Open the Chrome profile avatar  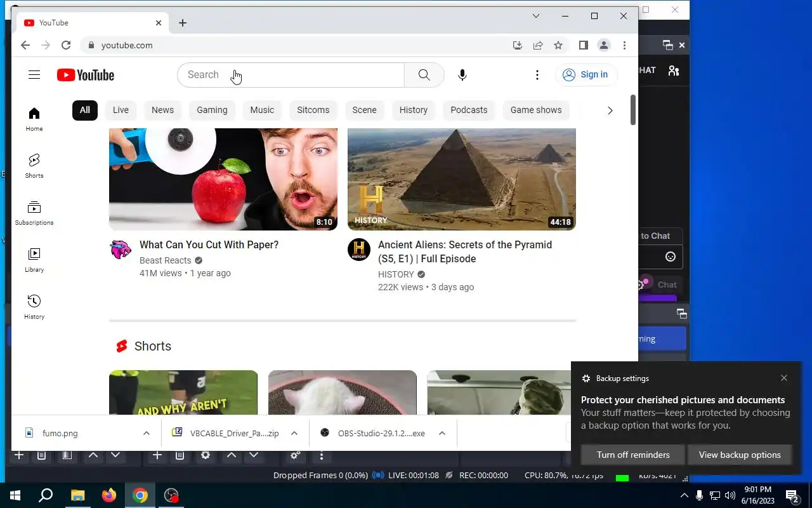click(x=604, y=45)
